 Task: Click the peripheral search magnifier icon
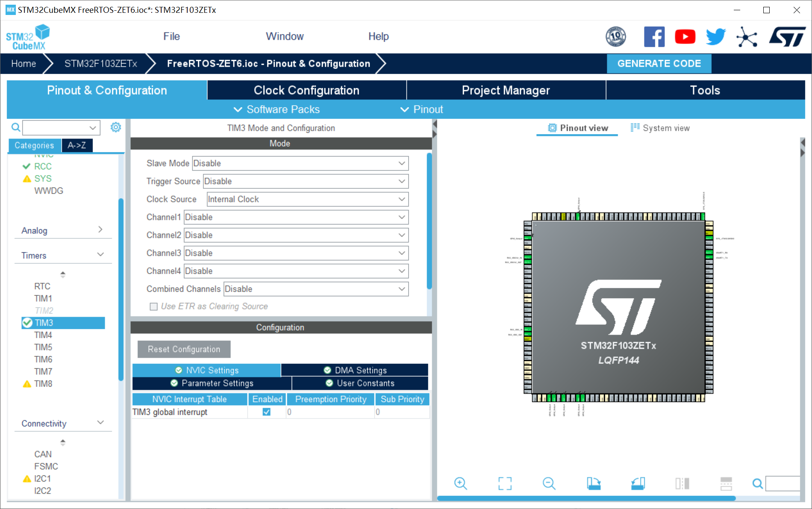pyautogui.click(x=16, y=127)
